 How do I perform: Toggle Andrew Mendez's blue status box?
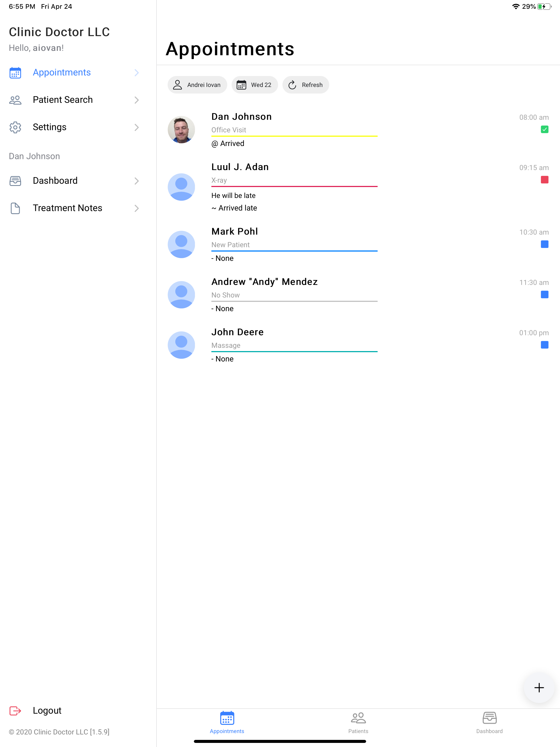pos(544,294)
